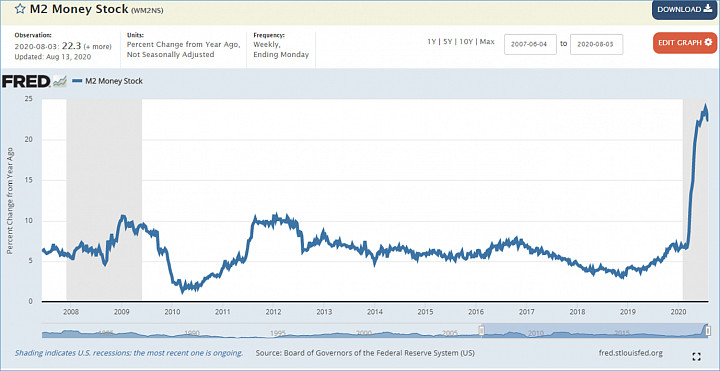Viewport: 720px width, 371px height.
Task: Click the start date field 2007-06-04
Action: 530,45
